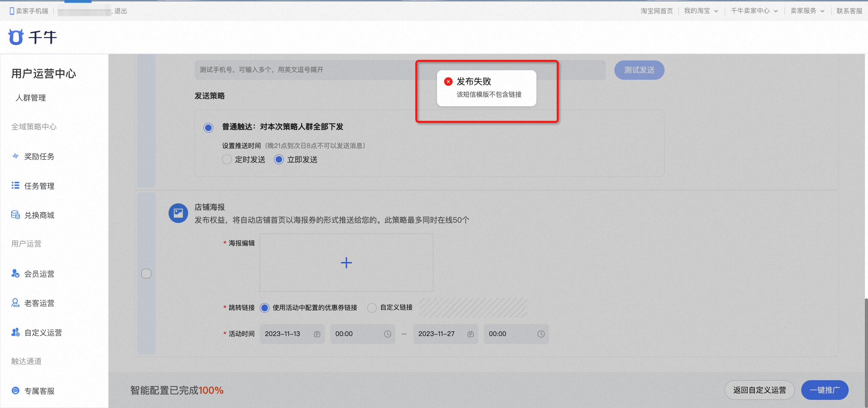868x408 pixels.
Task: Open end time 00:00 picker
Action: [516, 334]
